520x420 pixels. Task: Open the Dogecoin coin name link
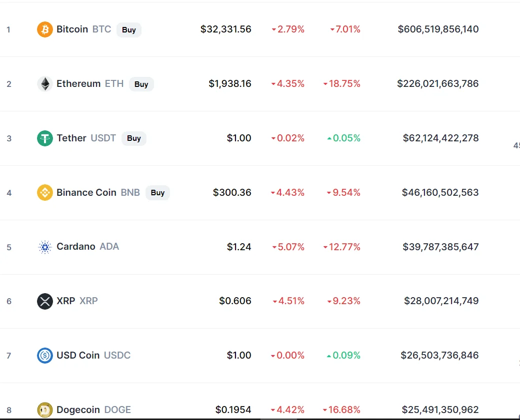(78, 410)
